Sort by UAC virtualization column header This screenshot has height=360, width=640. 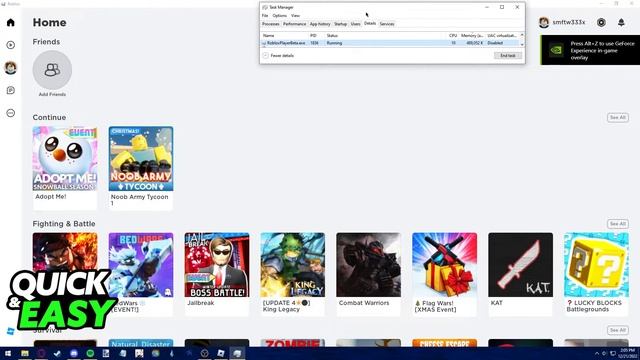[x=502, y=36]
